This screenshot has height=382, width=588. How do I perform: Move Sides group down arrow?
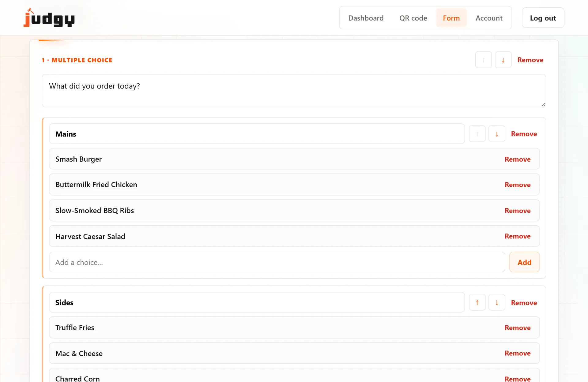click(x=497, y=302)
